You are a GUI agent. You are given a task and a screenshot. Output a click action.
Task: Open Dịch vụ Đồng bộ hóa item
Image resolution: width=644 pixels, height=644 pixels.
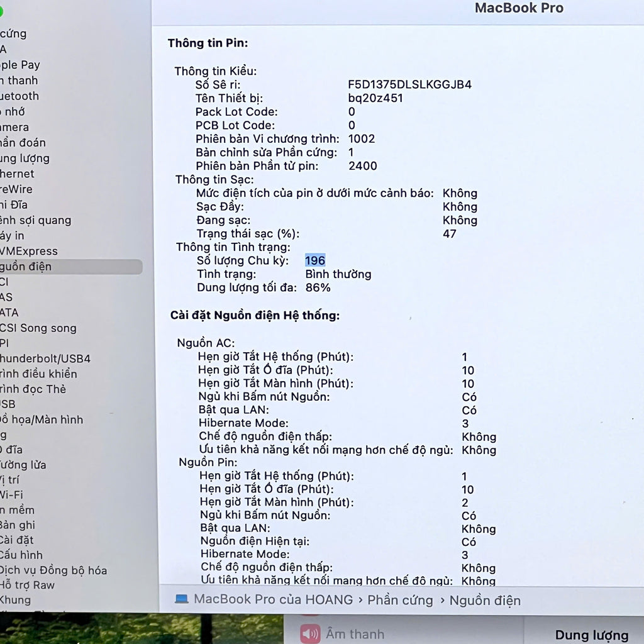(53, 570)
